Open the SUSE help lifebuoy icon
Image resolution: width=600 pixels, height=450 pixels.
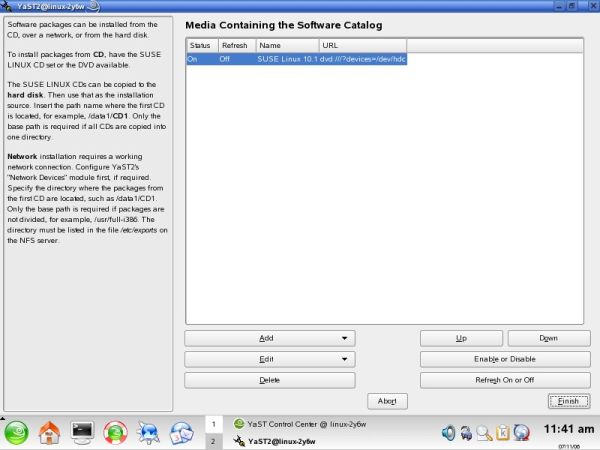[115, 433]
